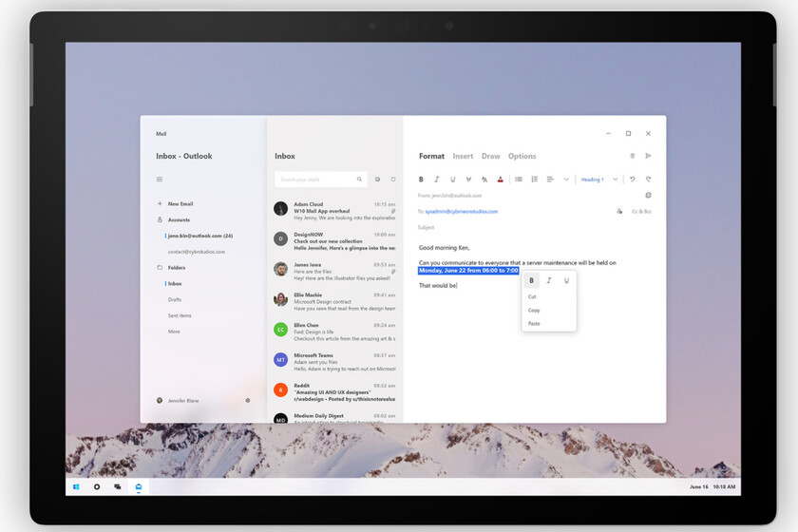Expand the alignment options chevron

click(566, 180)
